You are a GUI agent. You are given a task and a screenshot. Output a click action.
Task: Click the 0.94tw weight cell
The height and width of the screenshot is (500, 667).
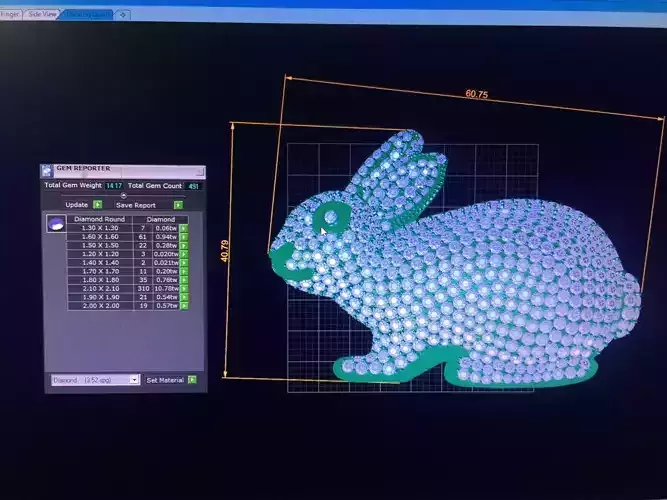(x=166, y=237)
